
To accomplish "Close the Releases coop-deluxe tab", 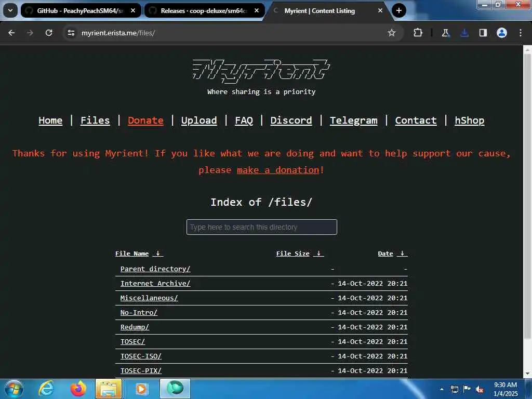I will (x=257, y=10).
